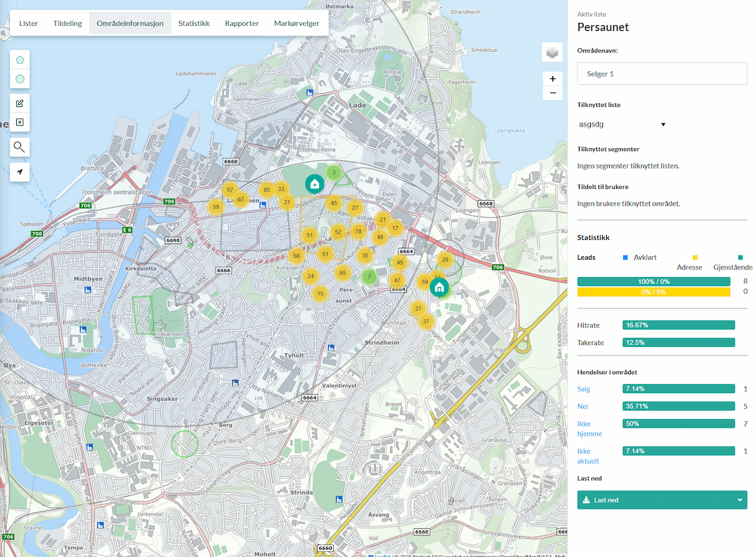Click the 'Ingen segmenter tilknyttet listen.' text
756x557 pixels.
coord(628,166)
